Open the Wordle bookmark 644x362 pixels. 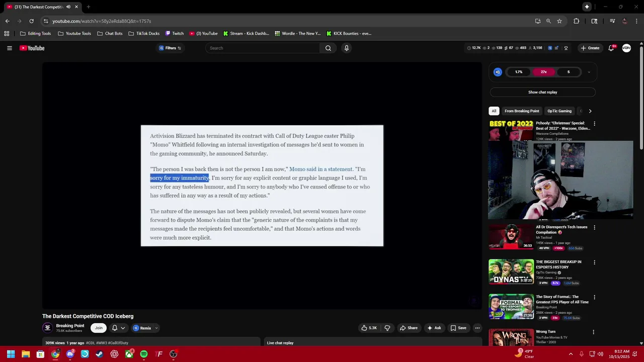click(297, 34)
